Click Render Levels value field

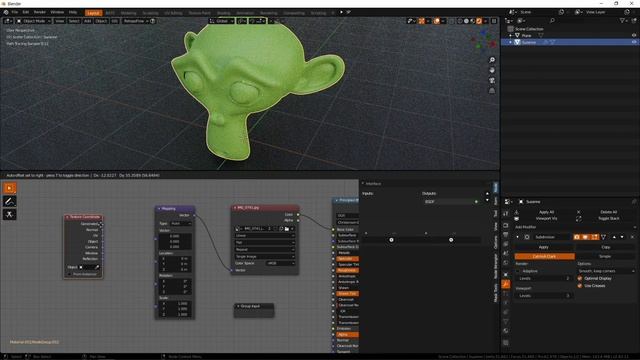point(544,278)
